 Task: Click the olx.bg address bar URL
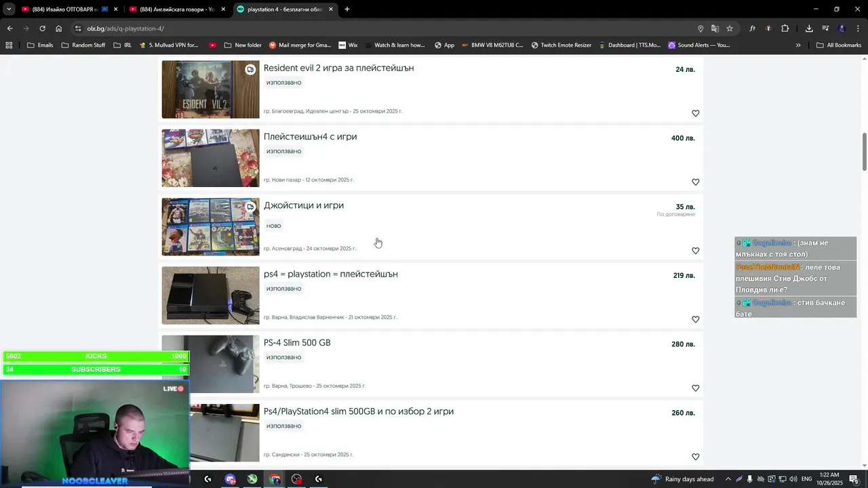pos(125,28)
